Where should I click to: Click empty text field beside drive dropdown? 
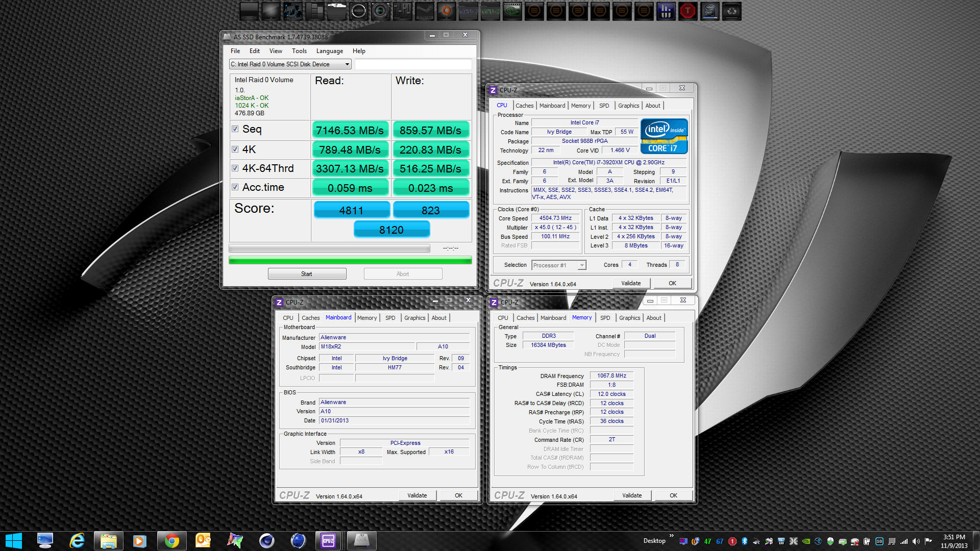[413, 64]
